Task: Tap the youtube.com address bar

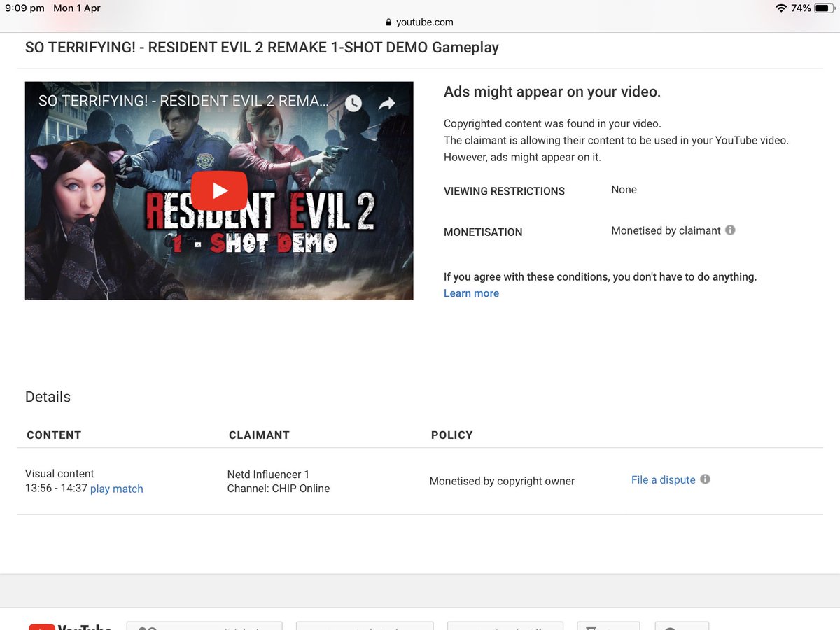Action: (420, 22)
